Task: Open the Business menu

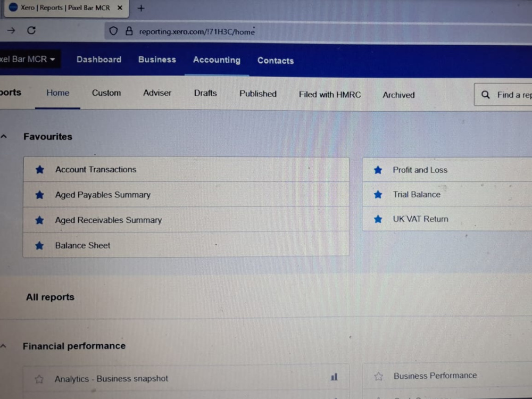Action: (157, 60)
